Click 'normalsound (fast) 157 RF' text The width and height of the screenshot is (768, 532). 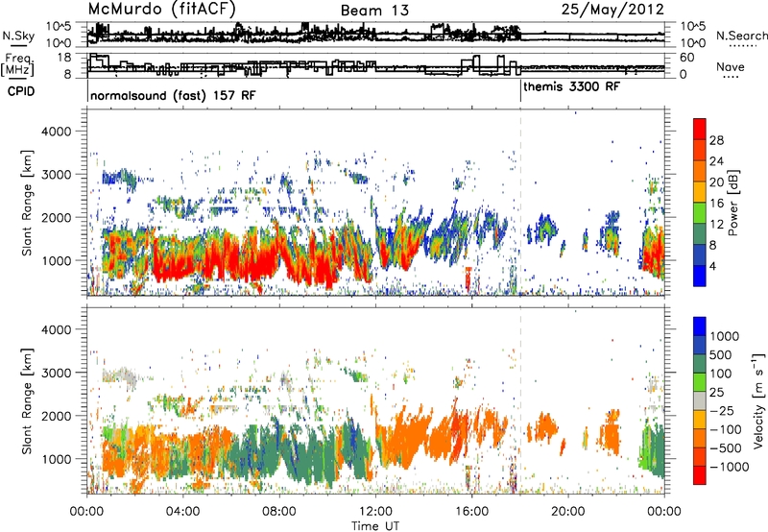(173, 95)
